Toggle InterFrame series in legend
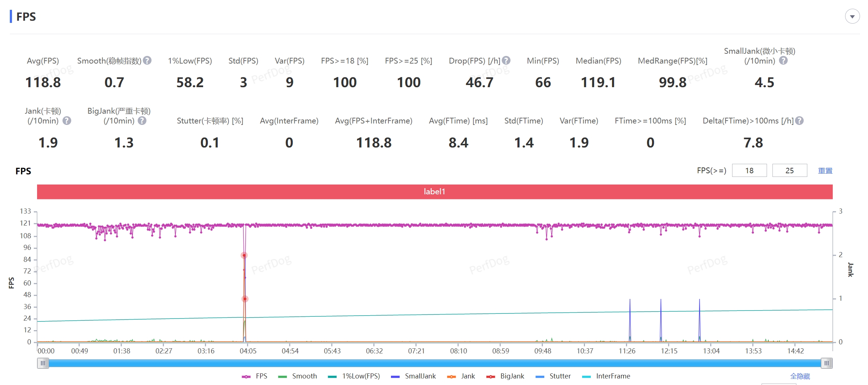 (x=606, y=376)
